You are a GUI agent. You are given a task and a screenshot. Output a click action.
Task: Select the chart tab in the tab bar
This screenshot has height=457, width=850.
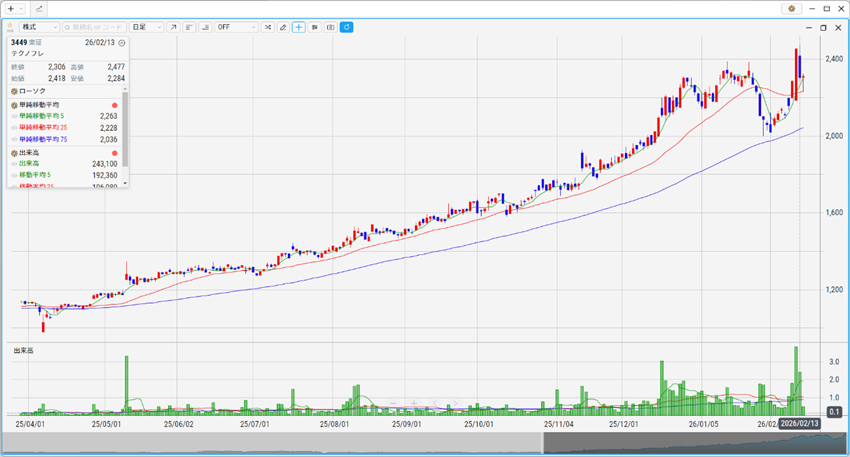pyautogui.click(x=40, y=8)
